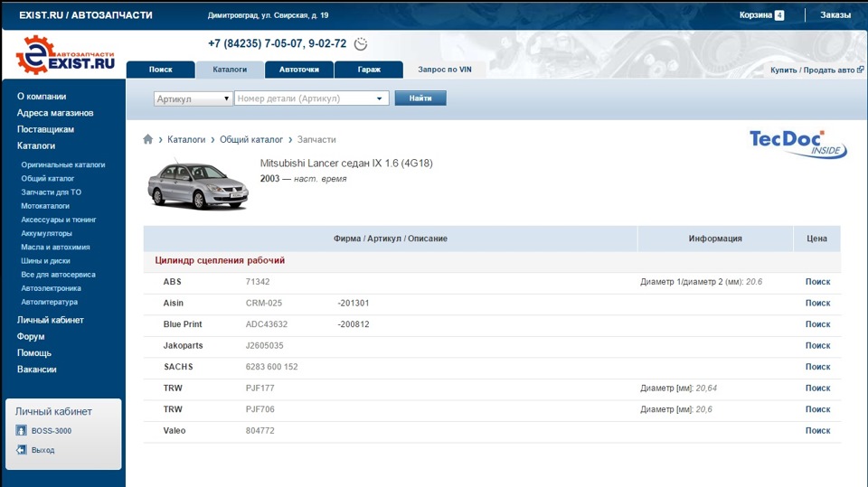Open the Запрос по VIN tab

[445, 70]
